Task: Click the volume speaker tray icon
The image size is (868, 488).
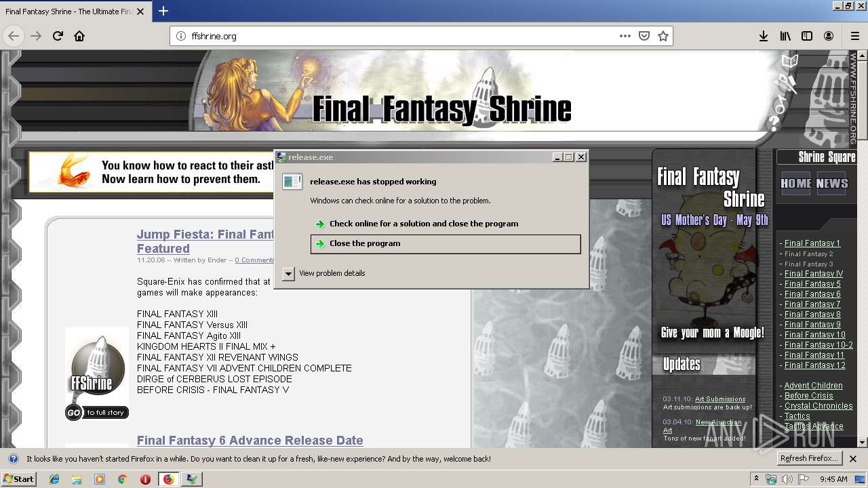Action: 787,479
